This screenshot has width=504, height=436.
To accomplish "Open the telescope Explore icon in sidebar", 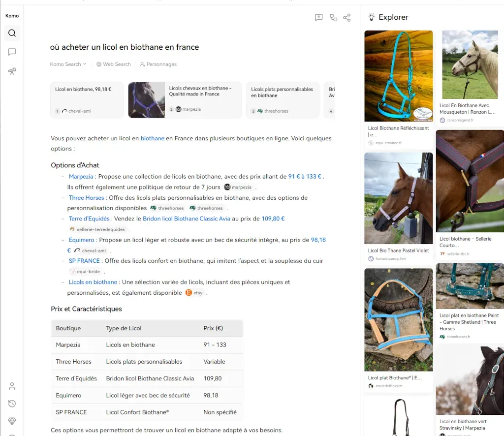I will pyautogui.click(x=12, y=71).
